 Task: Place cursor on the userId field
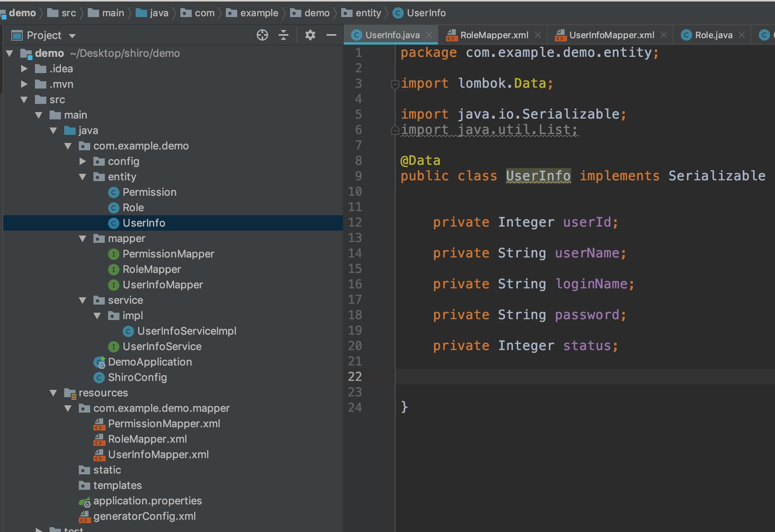click(587, 222)
